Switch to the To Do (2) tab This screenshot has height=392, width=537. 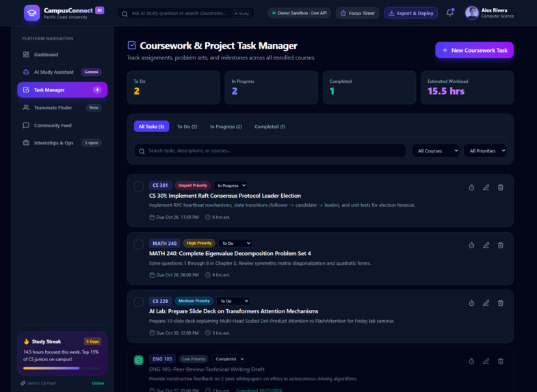(x=187, y=127)
